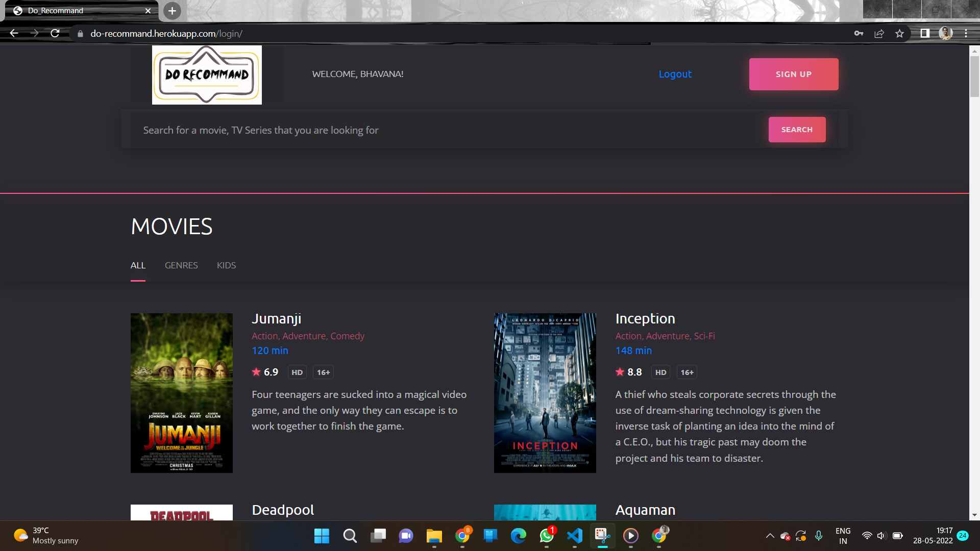
Task: Switch to the GENRES tab
Action: (181, 265)
